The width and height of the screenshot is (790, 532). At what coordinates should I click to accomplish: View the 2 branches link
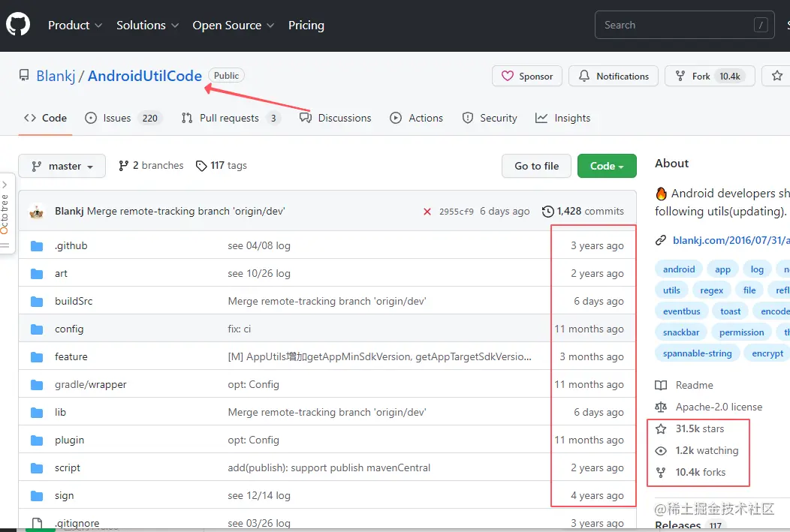coord(151,166)
